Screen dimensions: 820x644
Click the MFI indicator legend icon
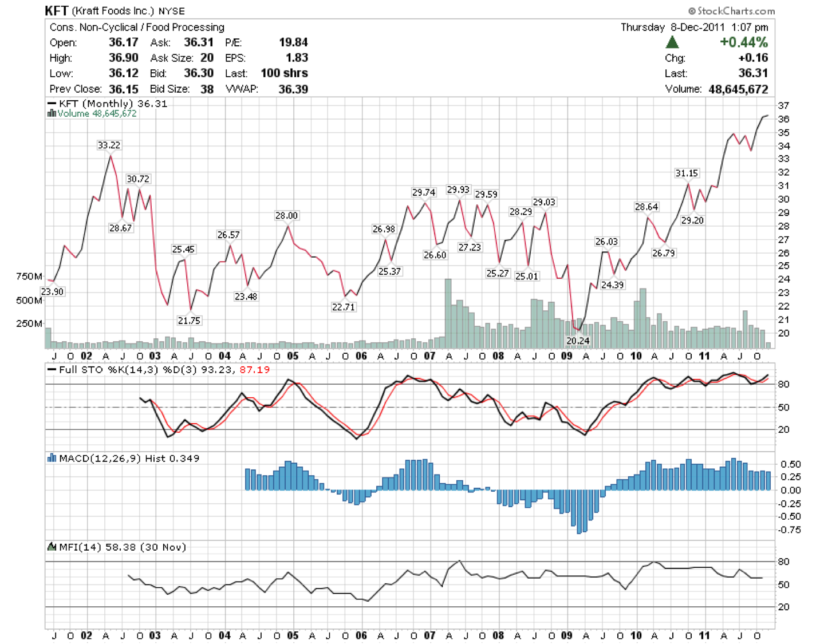[52, 547]
